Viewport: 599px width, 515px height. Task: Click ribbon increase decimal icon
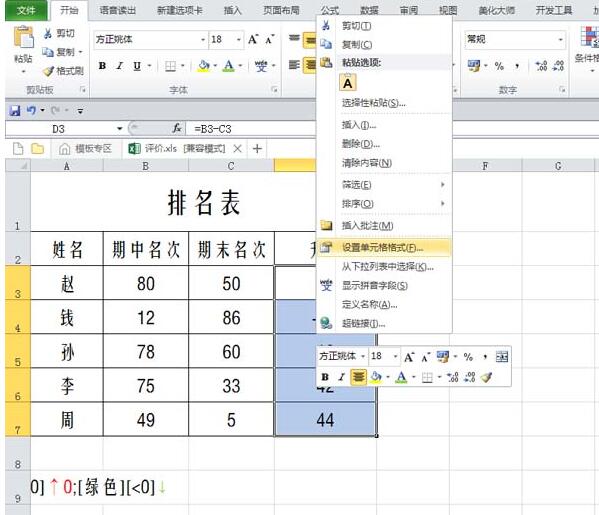[x=541, y=66]
